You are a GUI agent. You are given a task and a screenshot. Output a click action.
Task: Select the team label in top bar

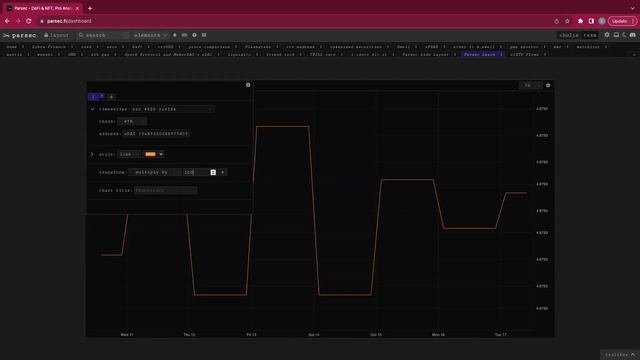(x=590, y=36)
